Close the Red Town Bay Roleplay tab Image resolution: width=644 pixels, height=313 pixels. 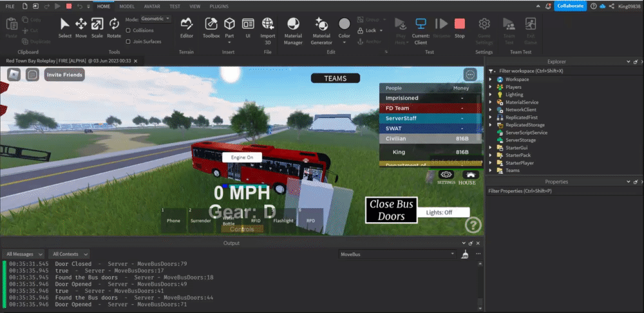click(x=135, y=61)
